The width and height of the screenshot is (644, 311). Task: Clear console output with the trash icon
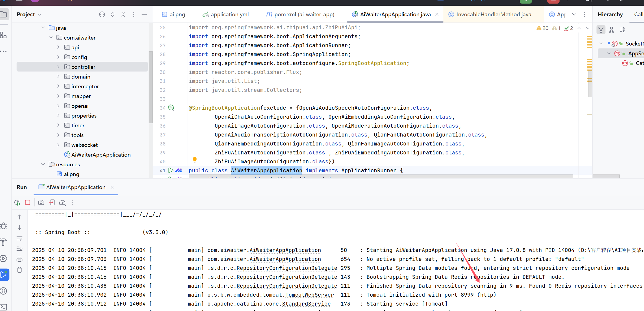[x=19, y=270]
